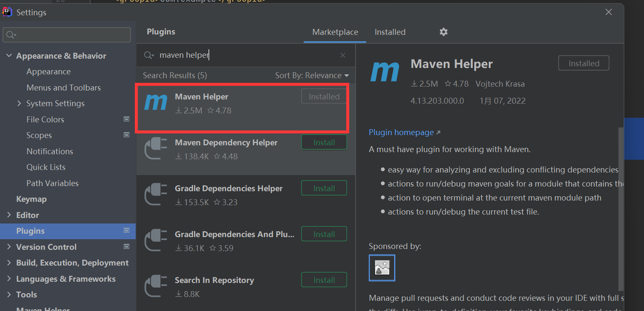Expand the Languages & Frameworks section
This screenshot has height=311, width=644.
(x=9, y=279)
